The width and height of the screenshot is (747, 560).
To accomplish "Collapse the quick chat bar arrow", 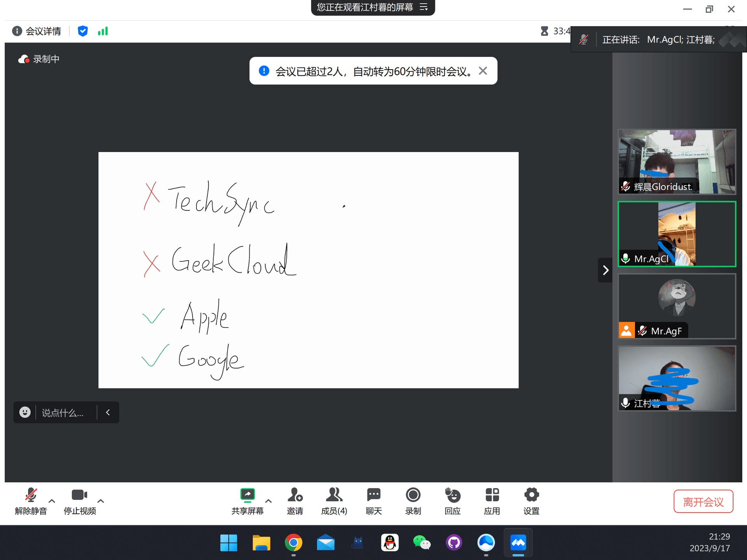I will [x=108, y=412].
